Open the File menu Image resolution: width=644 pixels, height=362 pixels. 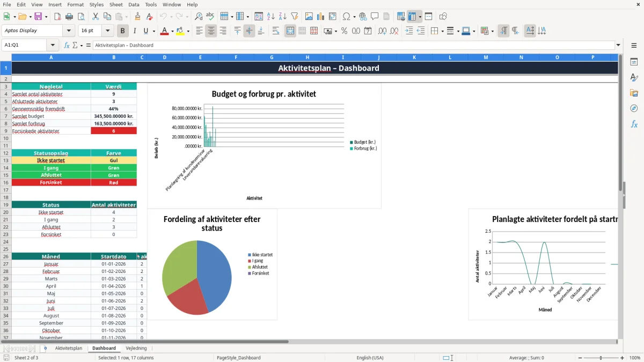point(7,4)
